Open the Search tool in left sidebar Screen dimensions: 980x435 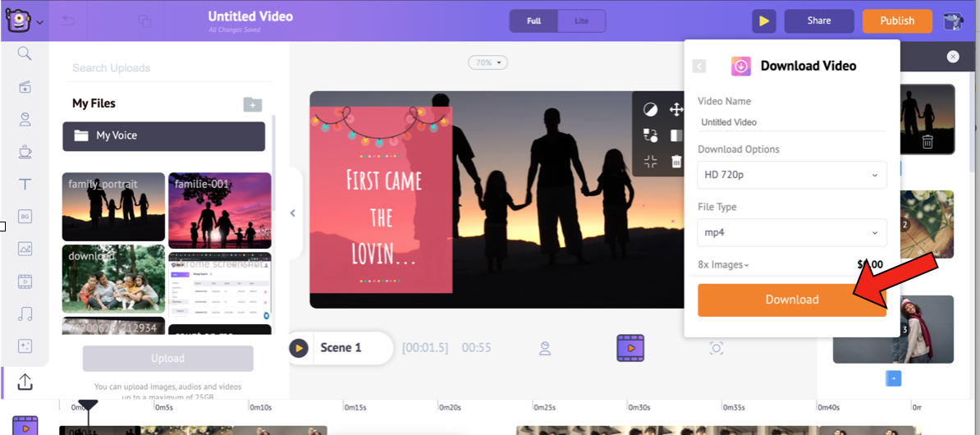pyautogui.click(x=25, y=53)
